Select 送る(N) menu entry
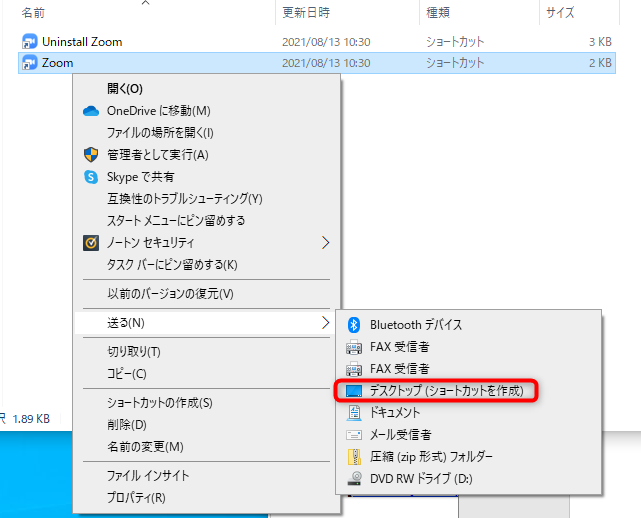The image size is (641, 518). [x=206, y=323]
